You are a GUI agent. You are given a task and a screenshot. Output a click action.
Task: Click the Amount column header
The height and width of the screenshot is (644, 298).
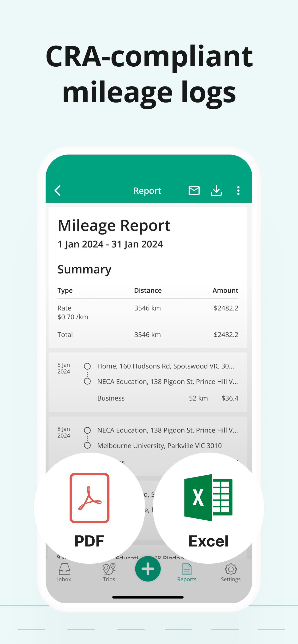pos(225,290)
